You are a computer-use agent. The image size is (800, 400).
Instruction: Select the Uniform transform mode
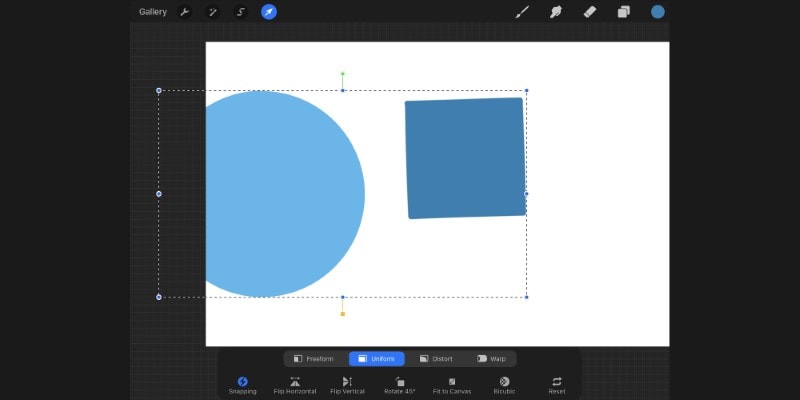[377, 359]
